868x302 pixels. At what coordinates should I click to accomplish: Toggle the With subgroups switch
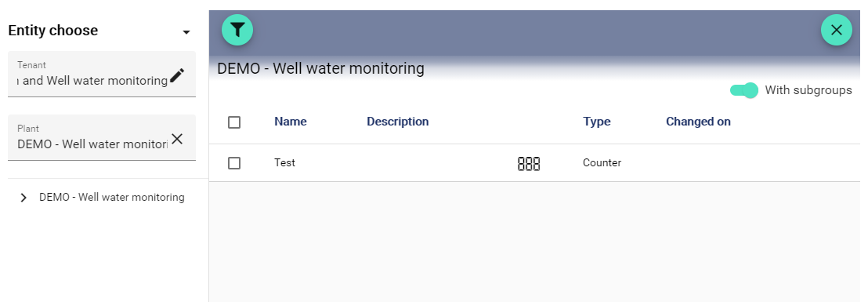pos(744,90)
